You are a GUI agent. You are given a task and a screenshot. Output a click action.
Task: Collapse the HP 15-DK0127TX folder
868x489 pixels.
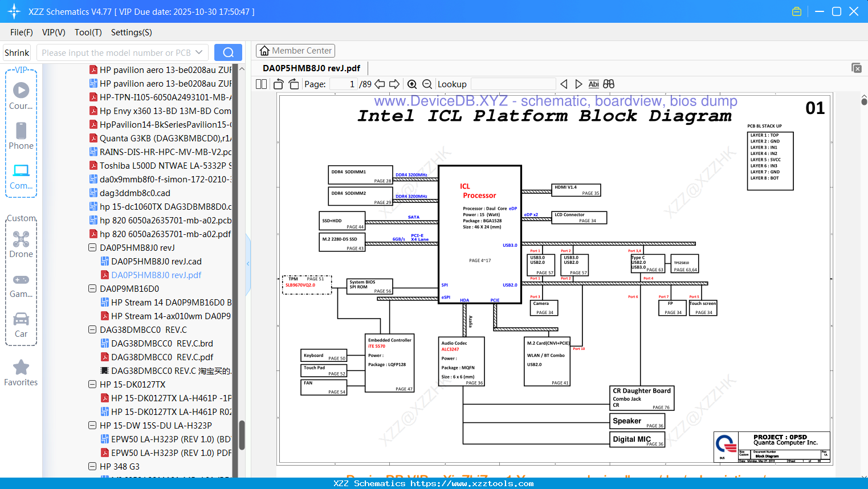click(x=92, y=385)
